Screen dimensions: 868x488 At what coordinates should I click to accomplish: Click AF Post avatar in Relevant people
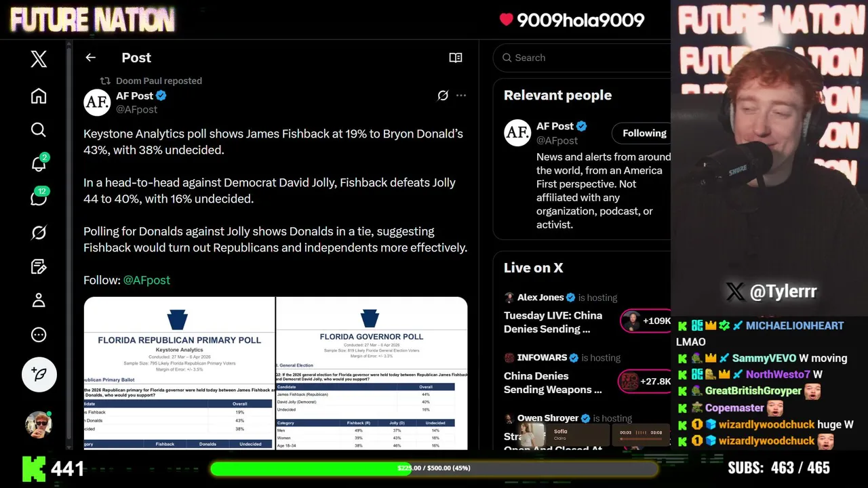tap(517, 133)
